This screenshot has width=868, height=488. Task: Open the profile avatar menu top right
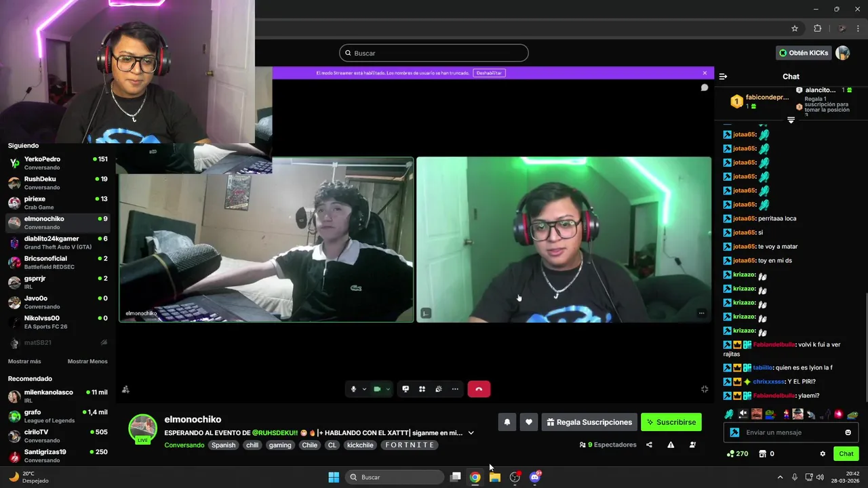(843, 53)
